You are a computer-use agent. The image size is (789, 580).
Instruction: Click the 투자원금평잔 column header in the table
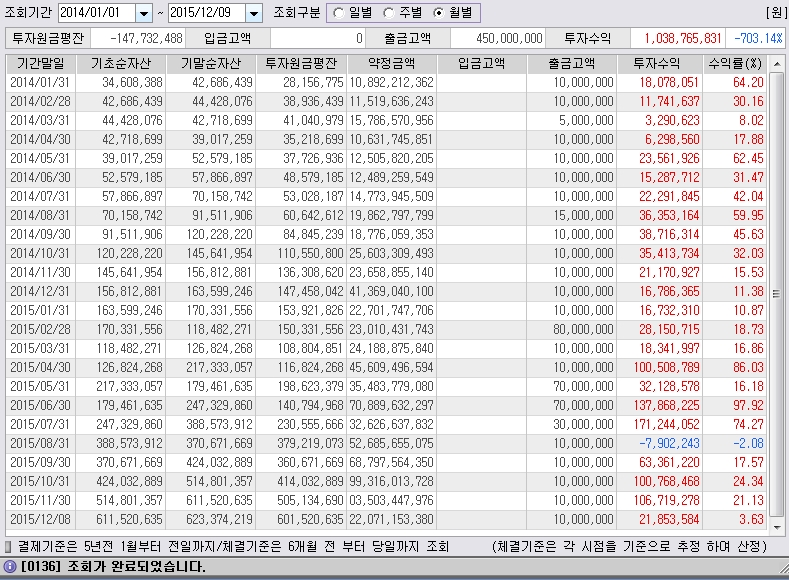click(x=301, y=64)
